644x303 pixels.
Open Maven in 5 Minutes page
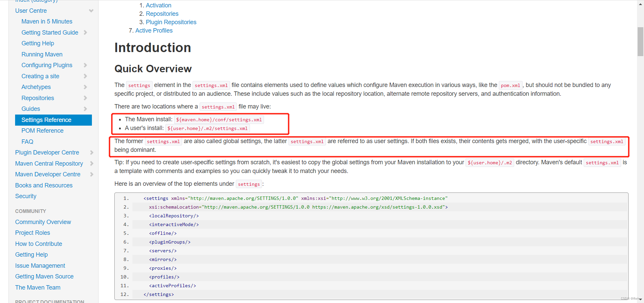[x=47, y=21]
